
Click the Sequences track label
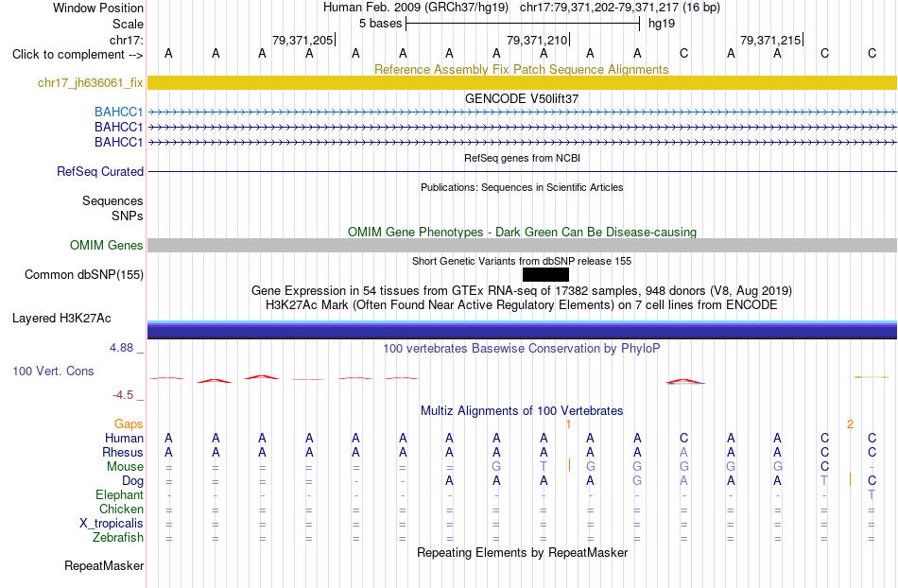click(112, 200)
